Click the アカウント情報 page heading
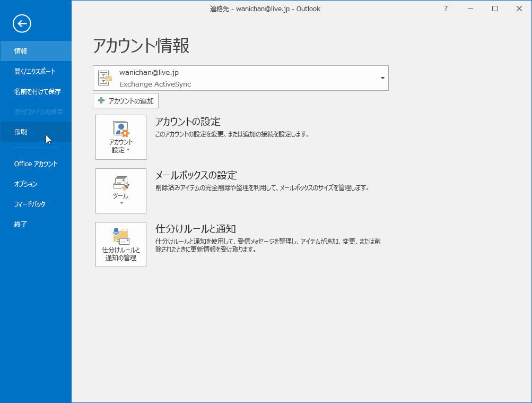Viewport: 532px width, 403px height. [141, 46]
